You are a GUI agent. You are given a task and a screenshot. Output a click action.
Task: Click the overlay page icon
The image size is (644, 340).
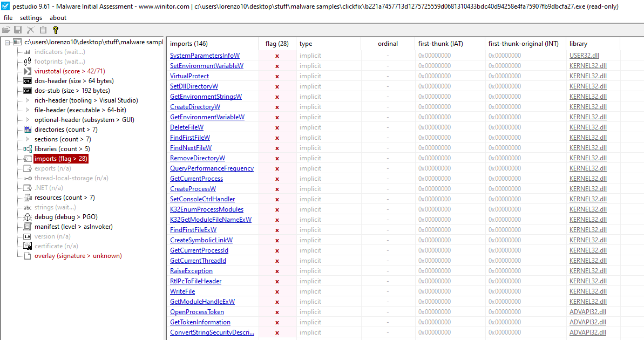pyautogui.click(x=28, y=256)
